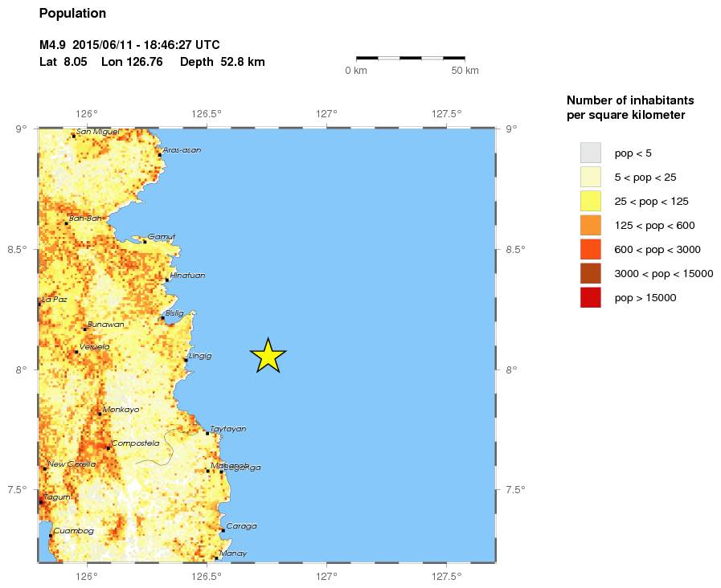Pick the red 'pop > 15000' swatch
Screen dimensions: 721x588
click(x=591, y=297)
